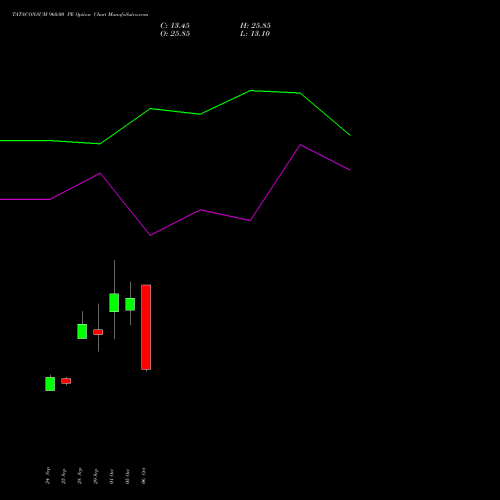Click the 24 Sep date axis label
The width and height of the screenshot is (500, 500).
(x=48, y=476)
